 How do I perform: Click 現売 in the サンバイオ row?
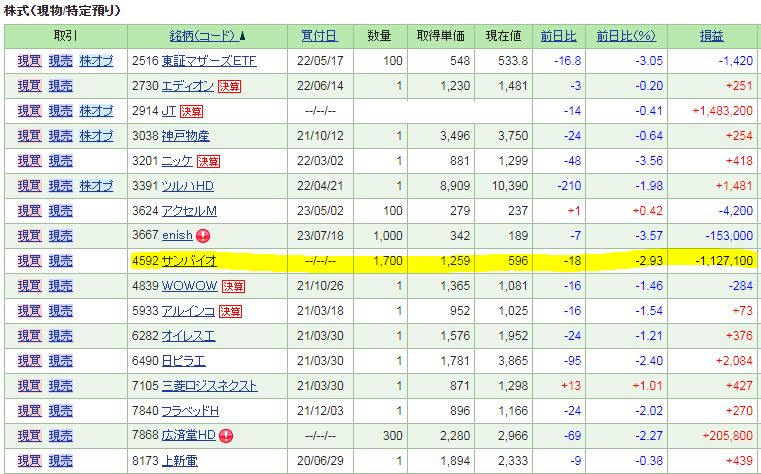(61, 261)
